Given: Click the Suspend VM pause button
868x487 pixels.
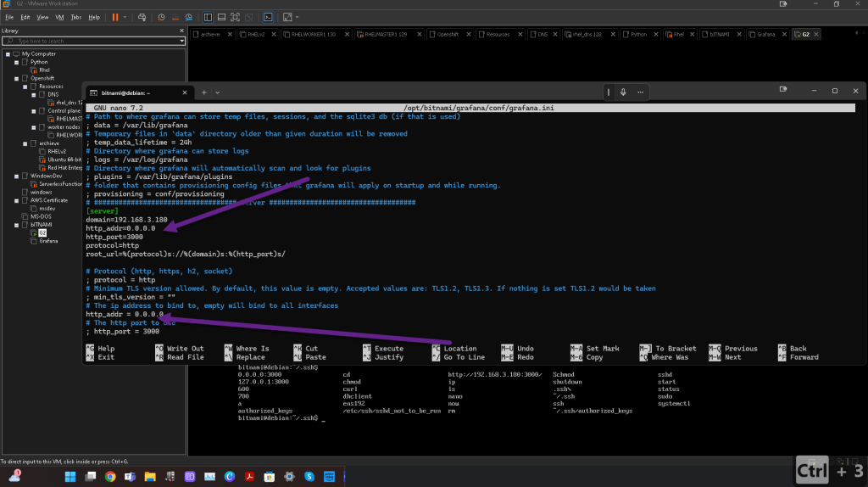Looking at the screenshot, I should click(115, 17).
